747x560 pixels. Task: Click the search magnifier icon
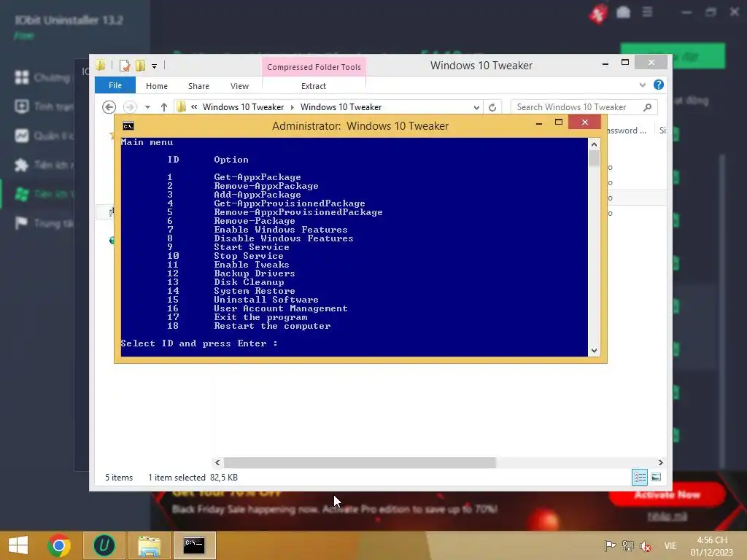coord(647,107)
